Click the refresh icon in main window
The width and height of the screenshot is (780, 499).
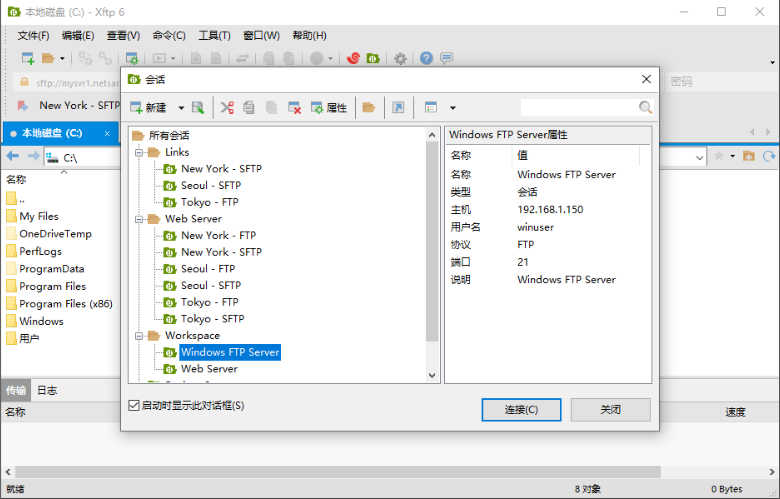click(x=769, y=157)
